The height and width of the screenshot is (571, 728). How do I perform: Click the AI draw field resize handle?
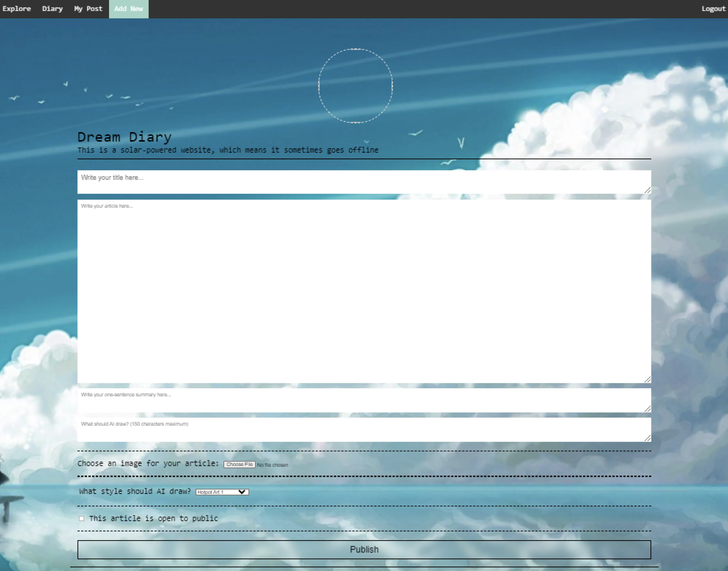click(647, 438)
